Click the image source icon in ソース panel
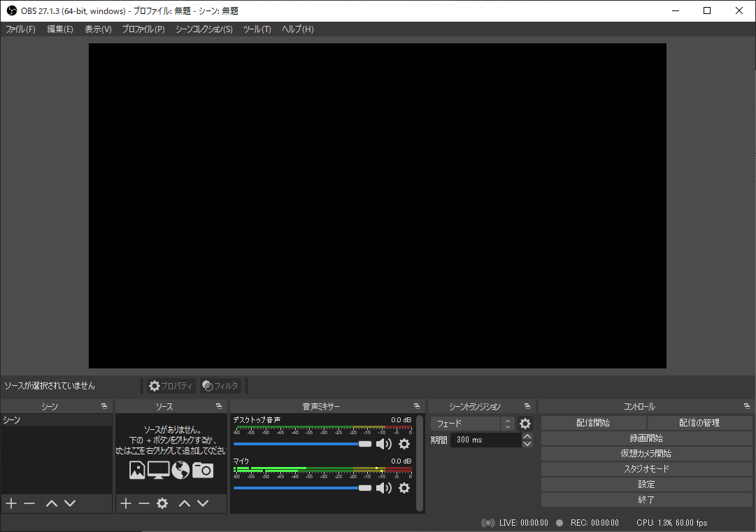Image resolution: width=756 pixels, height=532 pixels. coord(137,470)
